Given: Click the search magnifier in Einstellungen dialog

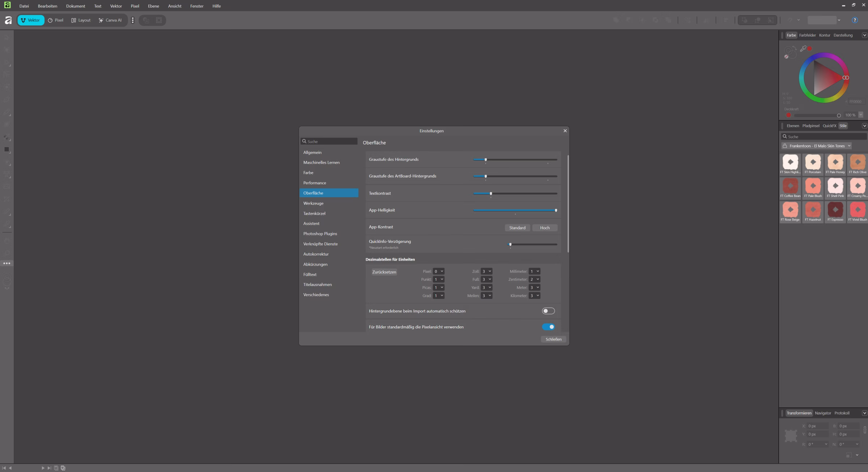Looking at the screenshot, I should click(305, 141).
